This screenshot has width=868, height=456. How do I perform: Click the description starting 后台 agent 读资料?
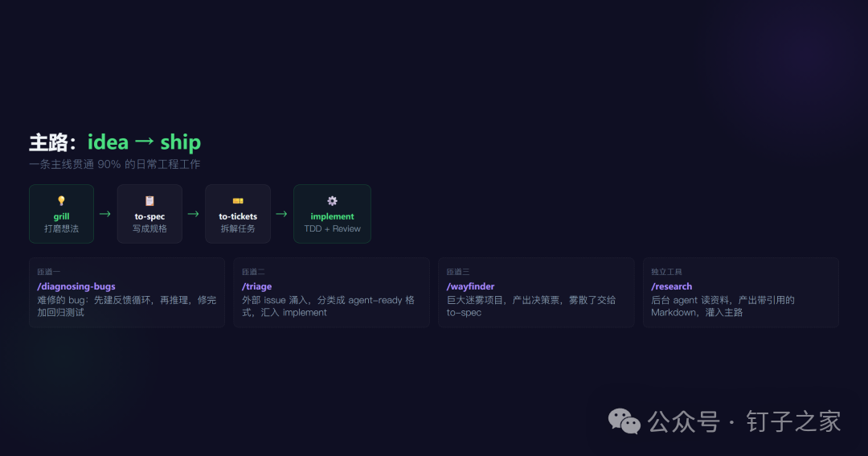pos(723,306)
